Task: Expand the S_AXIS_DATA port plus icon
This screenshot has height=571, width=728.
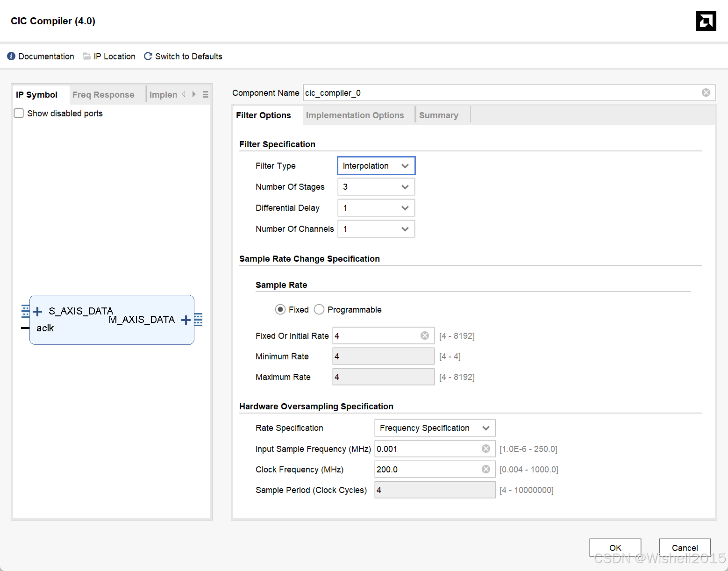Action: click(x=38, y=311)
